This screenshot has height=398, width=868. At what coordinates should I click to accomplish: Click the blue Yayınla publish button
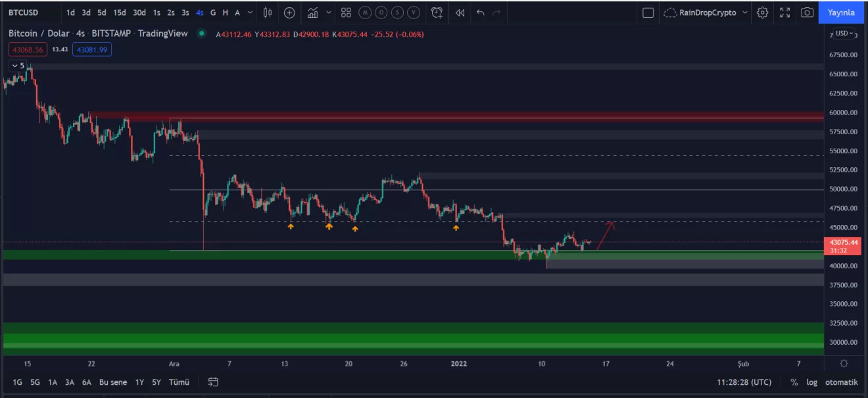(x=841, y=12)
